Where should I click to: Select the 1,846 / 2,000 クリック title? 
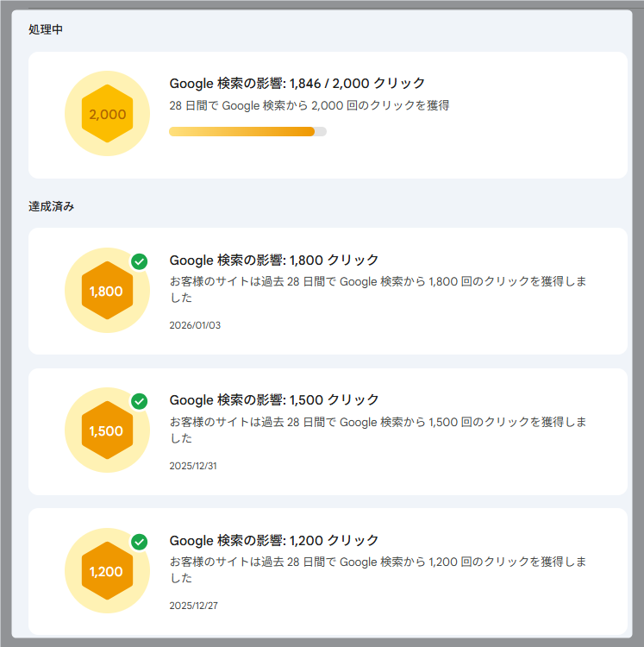297,84
